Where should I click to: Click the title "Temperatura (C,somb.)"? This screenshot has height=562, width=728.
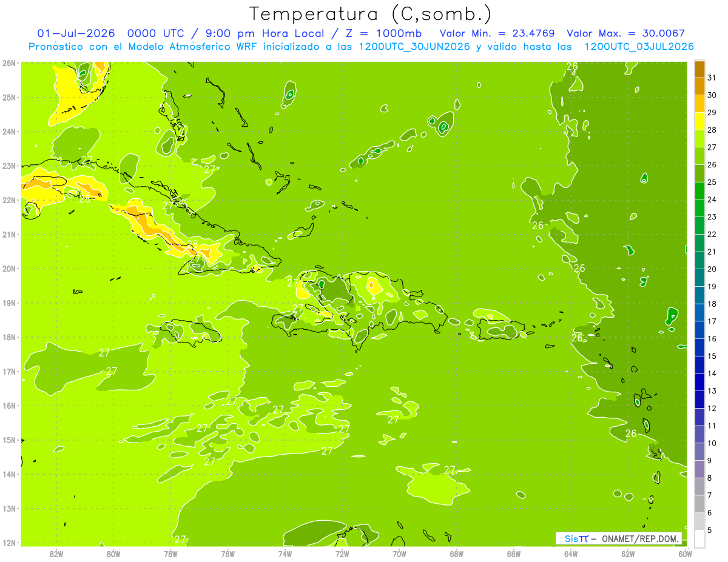click(370, 14)
